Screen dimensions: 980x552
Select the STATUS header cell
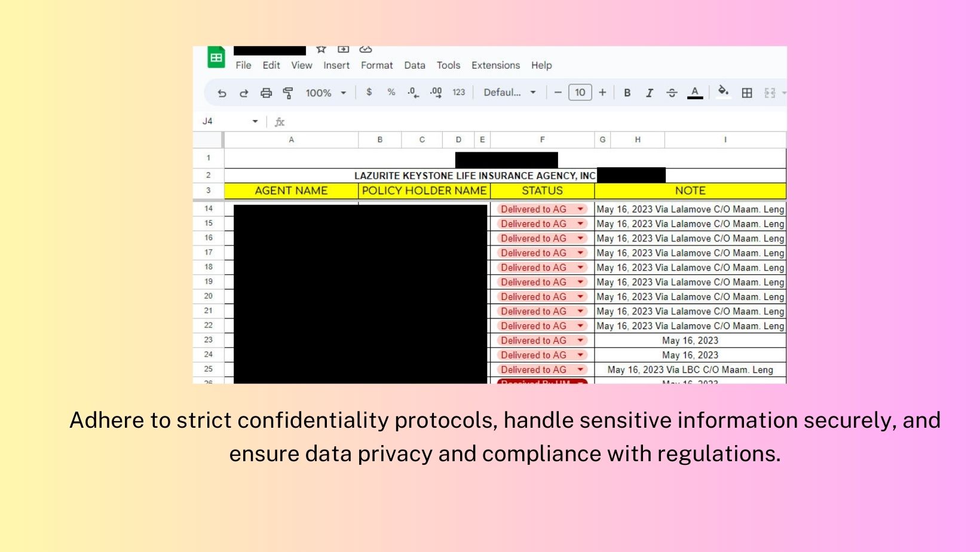[x=542, y=191]
